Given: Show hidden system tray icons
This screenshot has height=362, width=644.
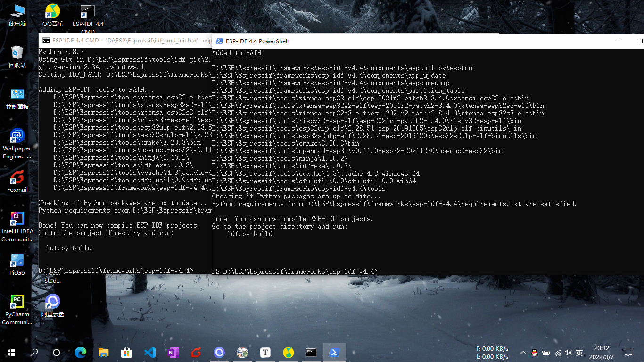Looking at the screenshot, I should point(523,353).
